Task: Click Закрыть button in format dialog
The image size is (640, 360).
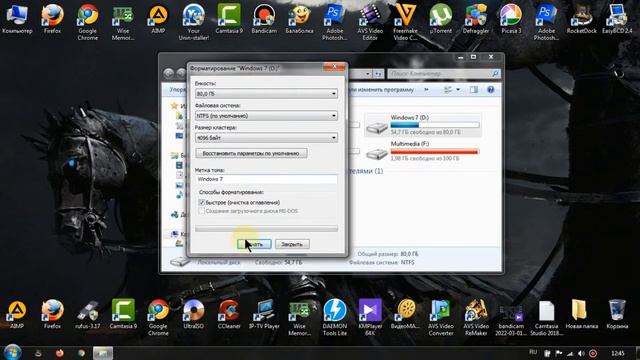Action: (292, 244)
